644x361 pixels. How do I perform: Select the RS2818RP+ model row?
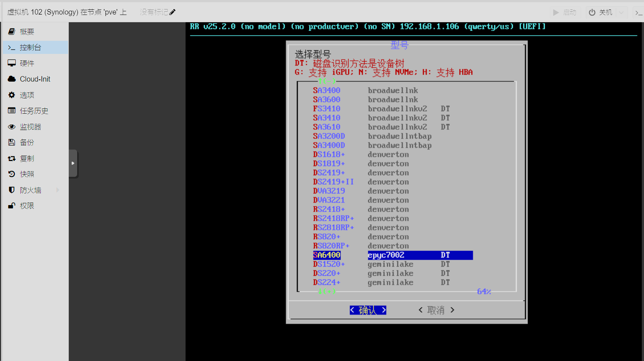(x=393, y=227)
